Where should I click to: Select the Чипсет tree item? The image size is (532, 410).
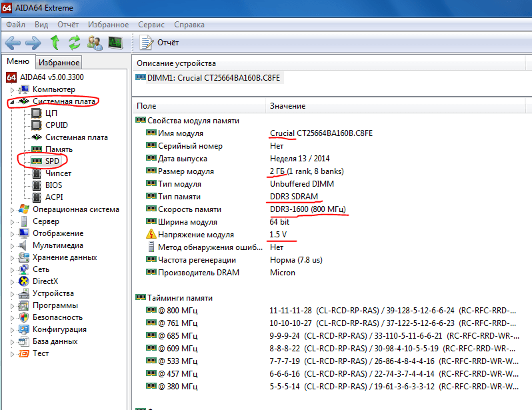(x=59, y=173)
